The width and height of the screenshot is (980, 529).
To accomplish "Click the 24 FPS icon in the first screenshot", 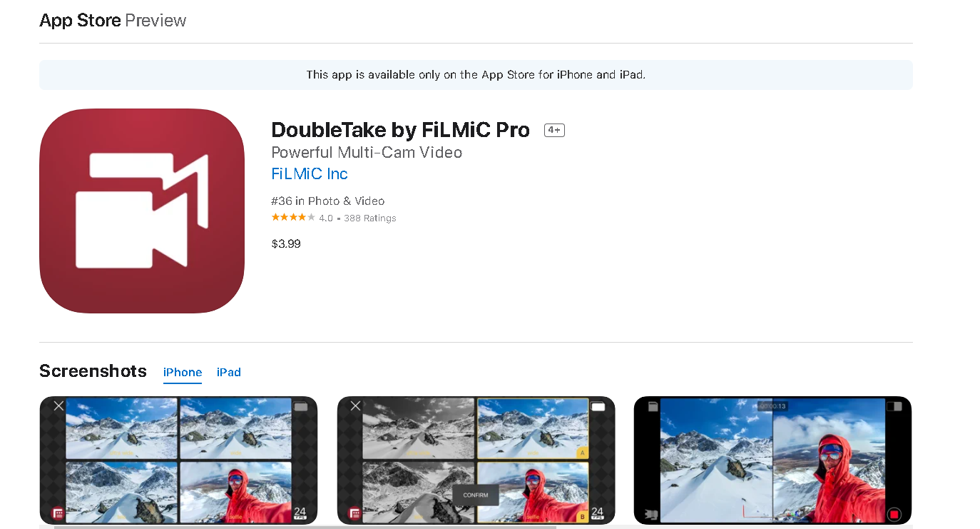I will click(300, 513).
